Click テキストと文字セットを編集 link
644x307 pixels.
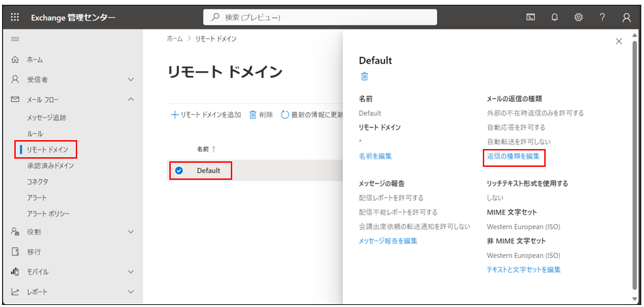[524, 269]
